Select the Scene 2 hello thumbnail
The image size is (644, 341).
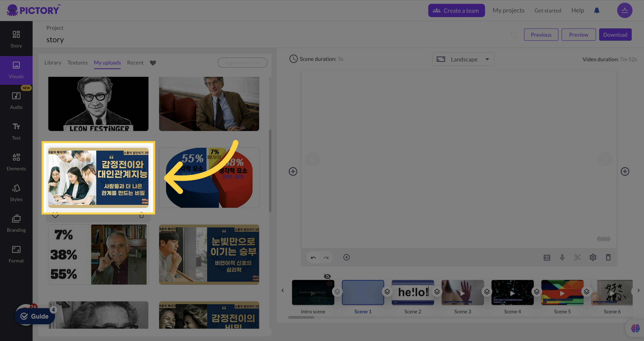tap(413, 292)
